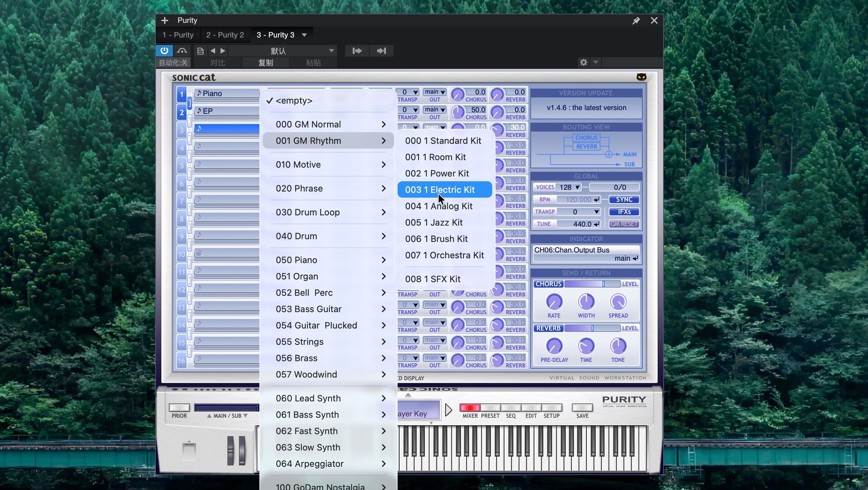Click the triangle arrow right of the key display

448,410
